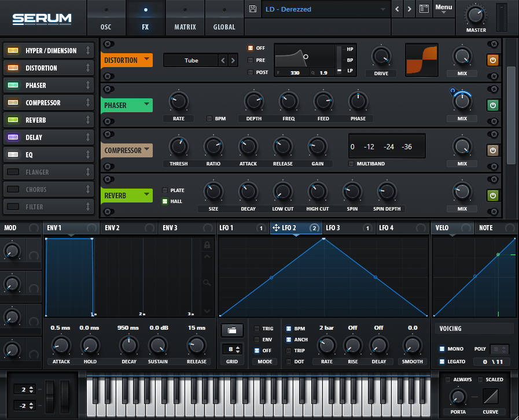
Task: Go to the previous preset arrow
Action: click(x=397, y=9)
